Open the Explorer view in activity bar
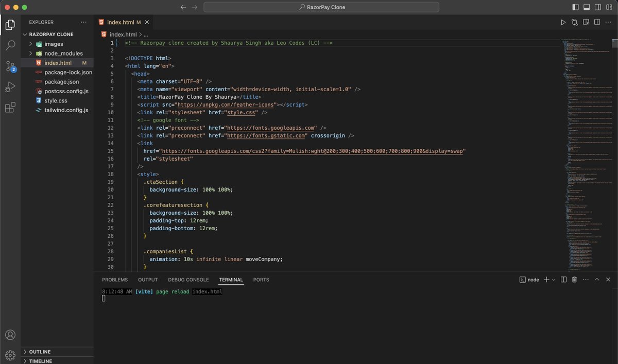Screen dimensions: 618x364 [10, 24]
